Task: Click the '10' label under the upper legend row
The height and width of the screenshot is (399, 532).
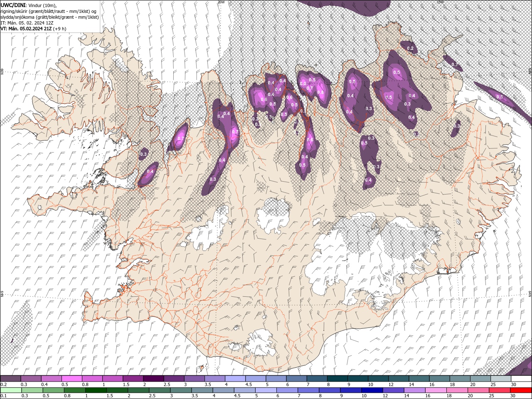Action: pos(370,384)
